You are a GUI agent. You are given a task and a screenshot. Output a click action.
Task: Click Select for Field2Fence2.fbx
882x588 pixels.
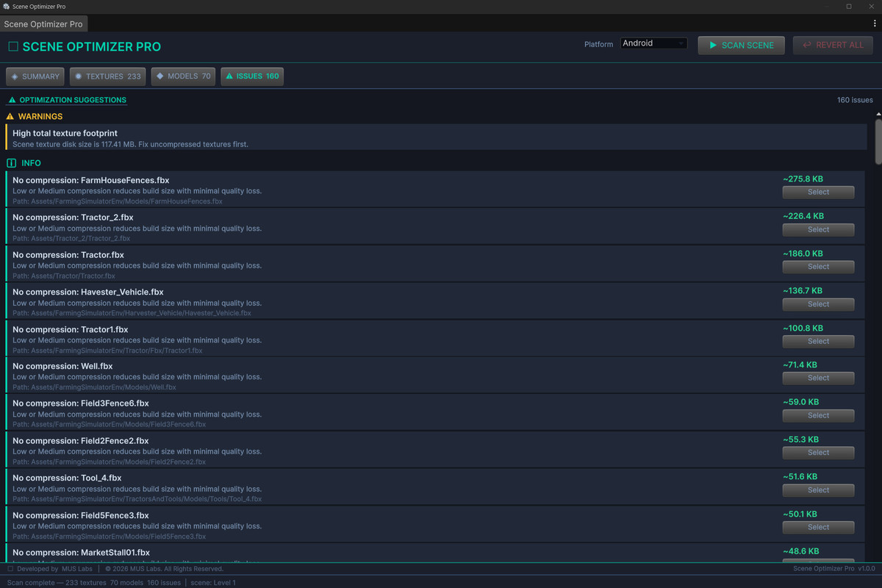pos(818,453)
